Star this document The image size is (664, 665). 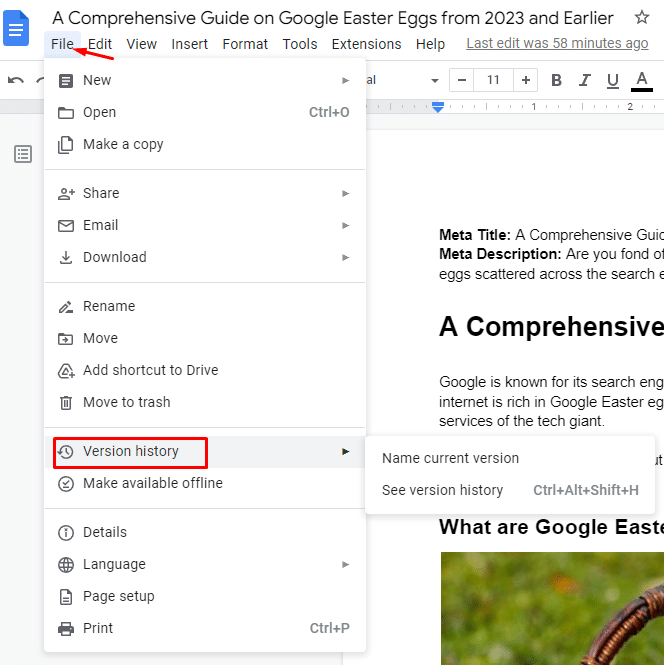[642, 17]
